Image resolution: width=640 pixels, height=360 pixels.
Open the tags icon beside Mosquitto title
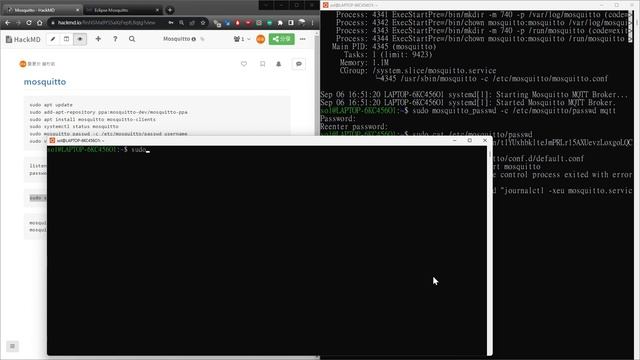[x=202, y=39]
